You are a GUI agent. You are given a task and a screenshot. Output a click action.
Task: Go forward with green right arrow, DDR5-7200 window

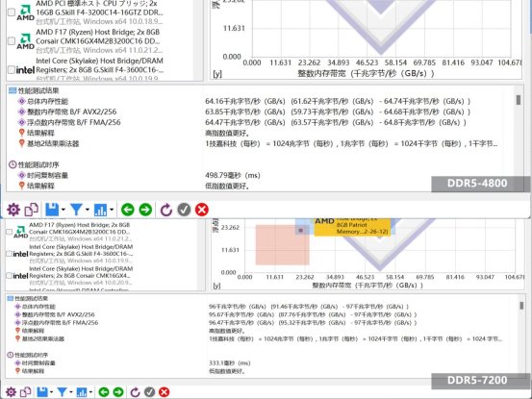click(x=118, y=392)
